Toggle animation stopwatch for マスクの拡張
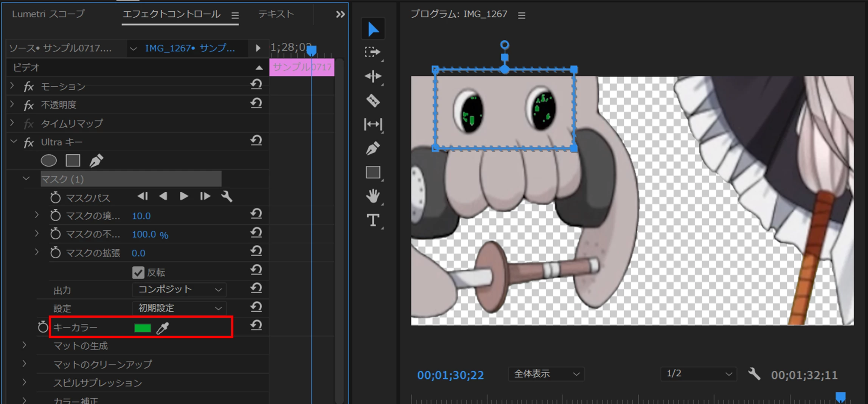The image size is (868, 404). [x=55, y=253]
